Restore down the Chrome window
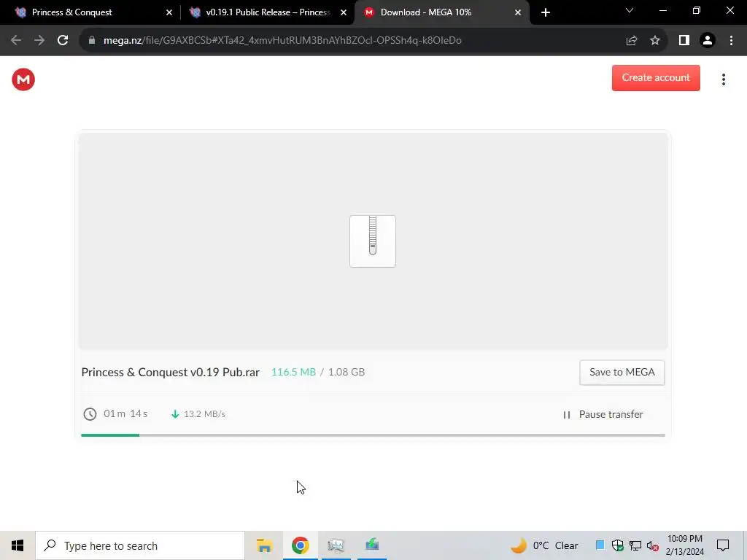 [696, 10]
